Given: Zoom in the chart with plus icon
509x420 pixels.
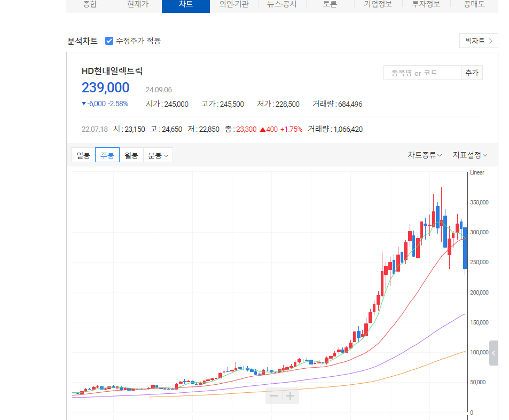Looking at the screenshot, I should 290,396.
